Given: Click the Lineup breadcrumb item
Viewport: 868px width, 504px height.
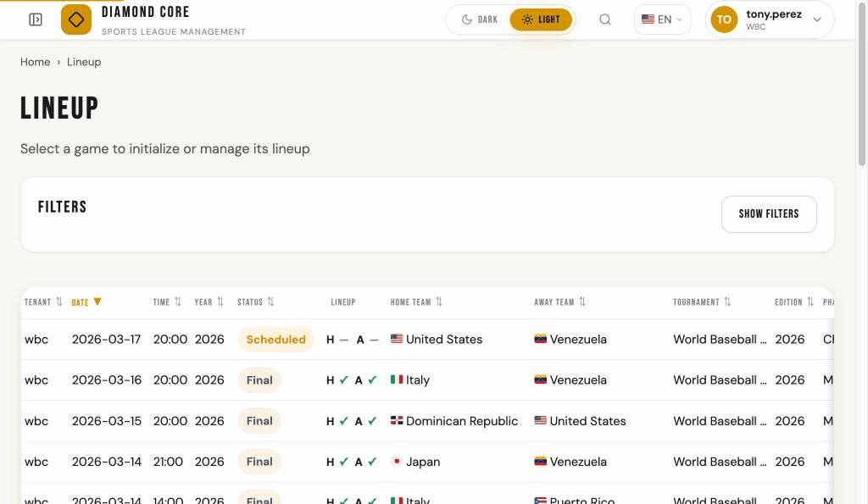Looking at the screenshot, I should pyautogui.click(x=84, y=62).
